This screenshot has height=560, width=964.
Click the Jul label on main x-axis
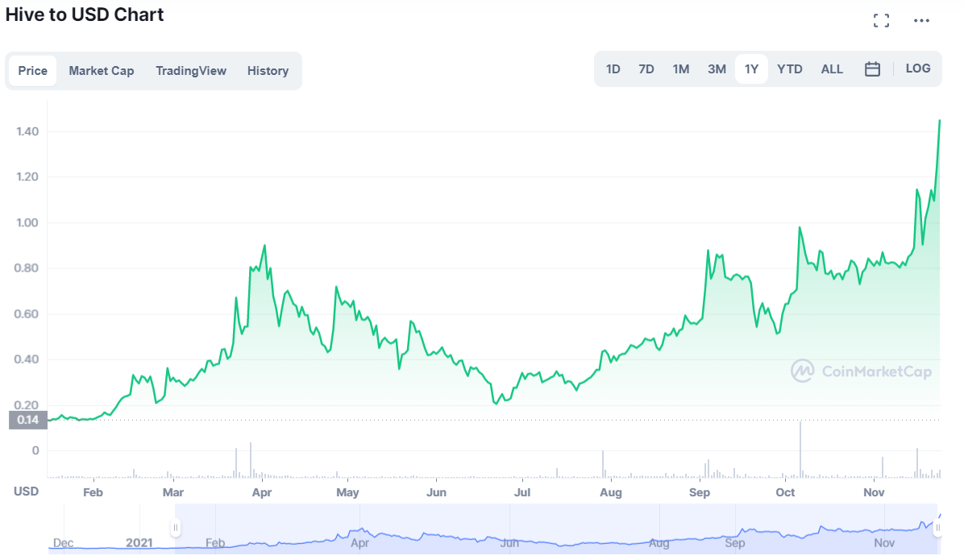click(x=522, y=492)
